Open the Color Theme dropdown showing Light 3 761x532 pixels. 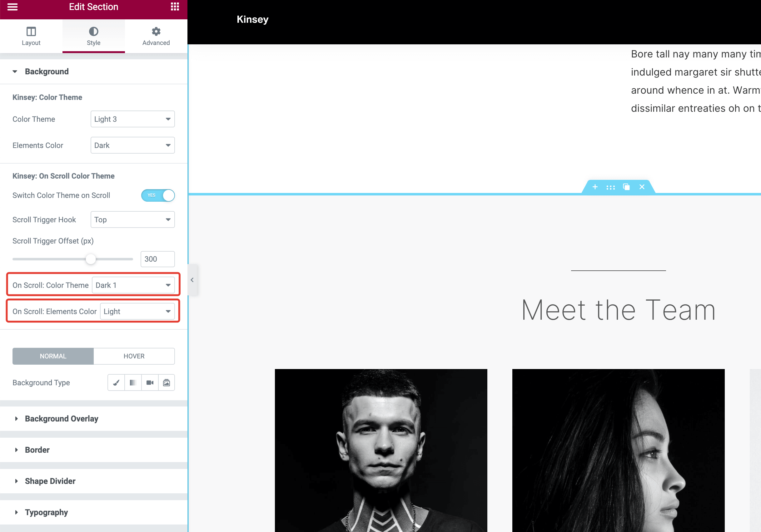coord(132,119)
